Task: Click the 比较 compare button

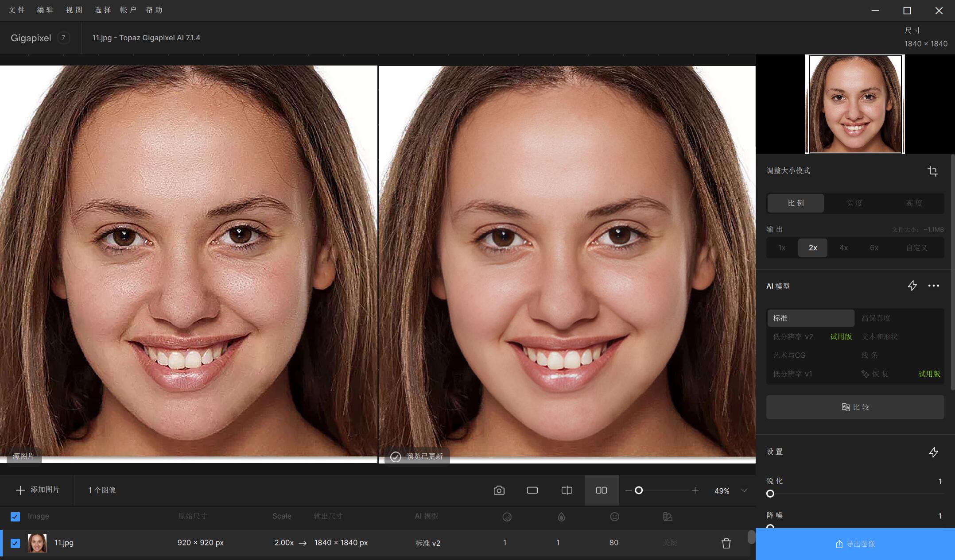Action: click(x=855, y=407)
